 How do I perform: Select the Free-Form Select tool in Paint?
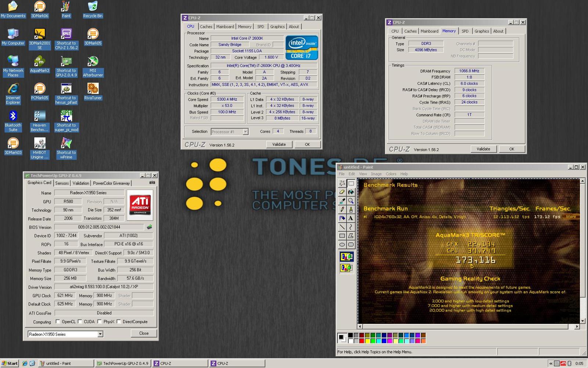coord(342,183)
